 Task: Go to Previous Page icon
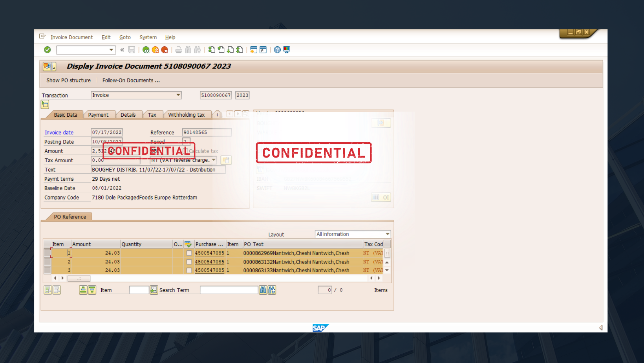[x=221, y=50]
